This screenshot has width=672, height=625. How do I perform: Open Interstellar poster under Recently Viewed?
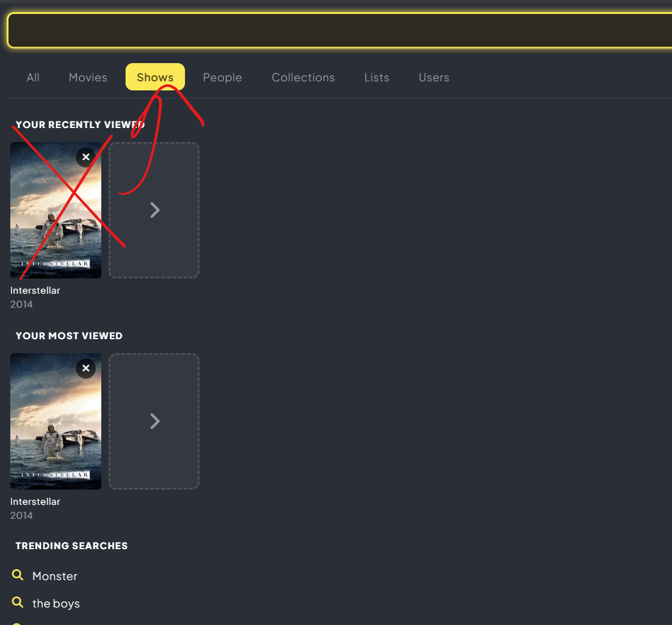(56, 210)
